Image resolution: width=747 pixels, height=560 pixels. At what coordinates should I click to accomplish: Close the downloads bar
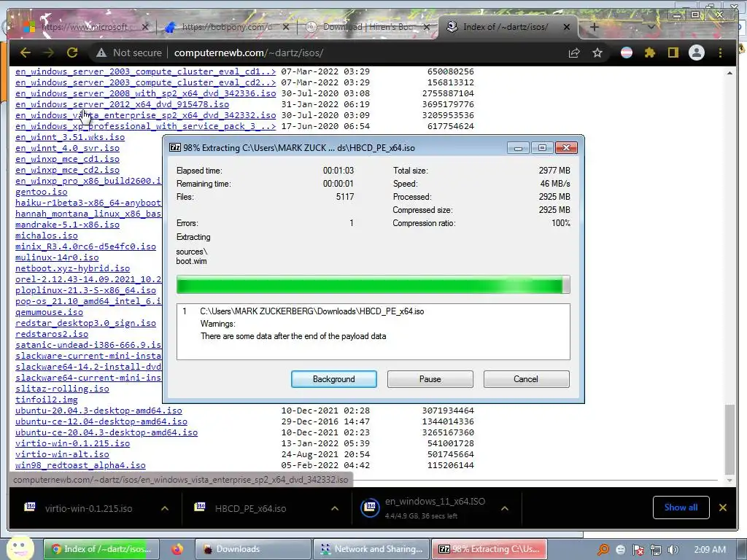(723, 507)
